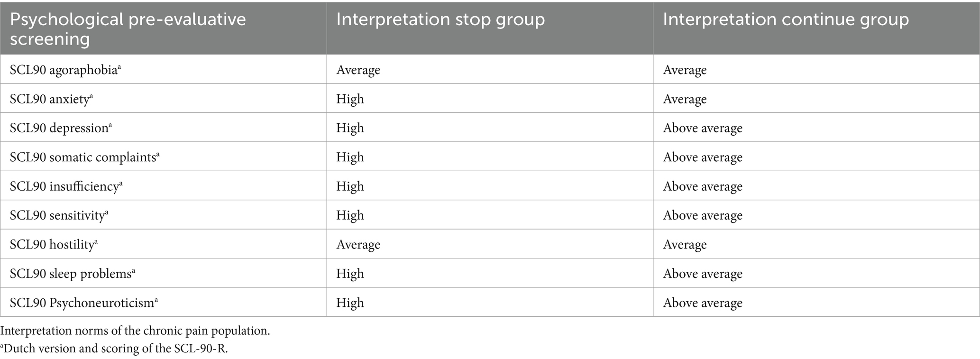Click the 'High' value for anxiety

pyautogui.click(x=350, y=99)
